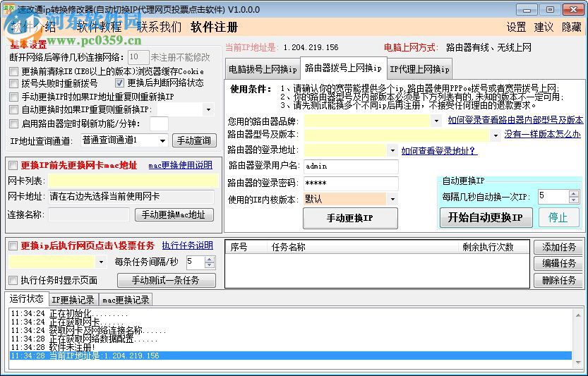
Task: Click the 连接名称 input field
Action: pyautogui.click(x=89, y=214)
